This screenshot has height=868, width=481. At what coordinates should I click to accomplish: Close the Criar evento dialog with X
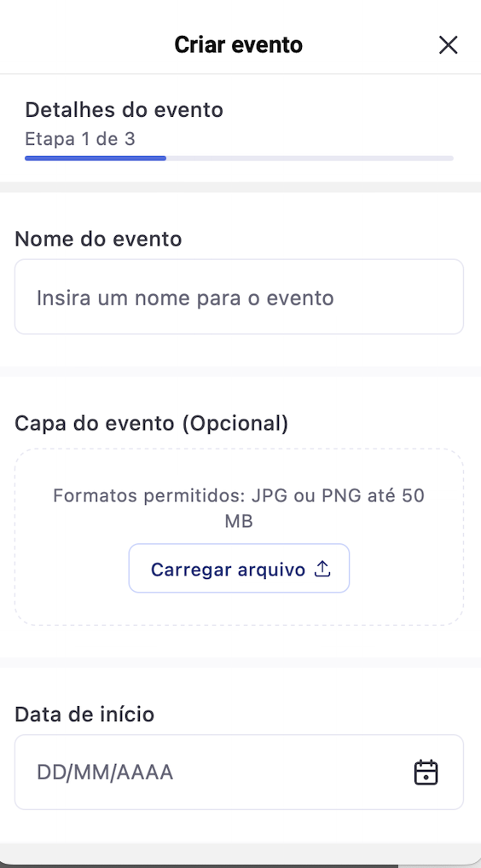click(448, 45)
